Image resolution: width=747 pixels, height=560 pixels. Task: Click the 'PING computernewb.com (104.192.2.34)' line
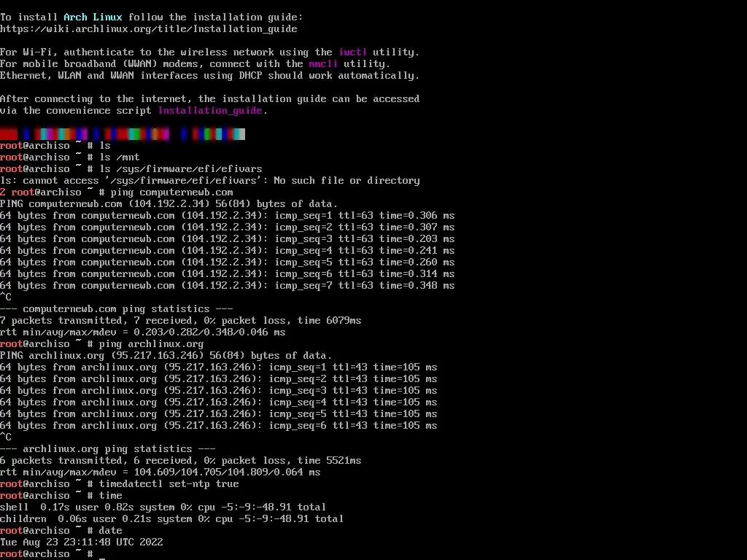[x=169, y=204]
